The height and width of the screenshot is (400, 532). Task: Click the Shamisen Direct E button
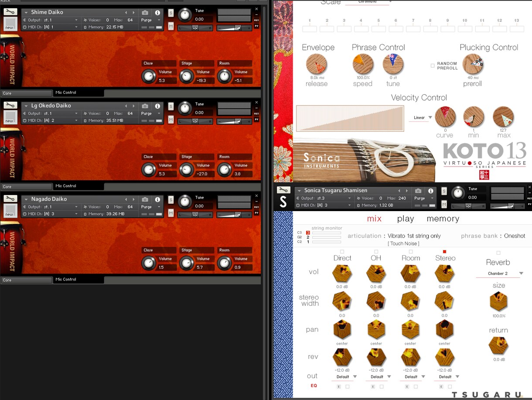339,386
